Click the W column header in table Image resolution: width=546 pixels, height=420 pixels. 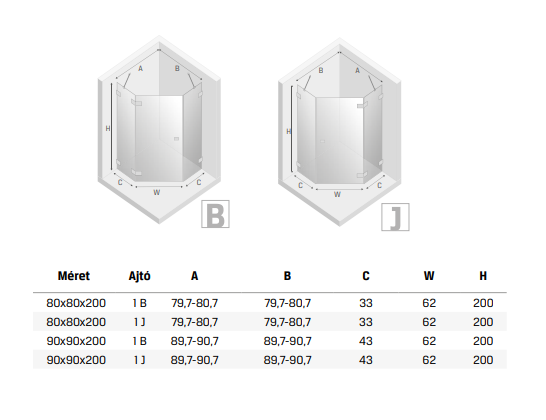click(429, 276)
